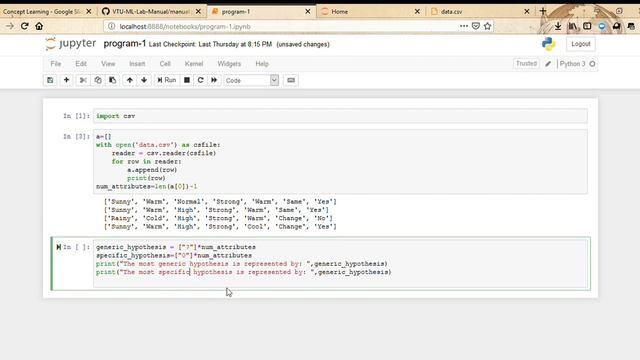The image size is (640, 360).
Task: Click the In [3] cell prompt
Action: tap(76, 137)
